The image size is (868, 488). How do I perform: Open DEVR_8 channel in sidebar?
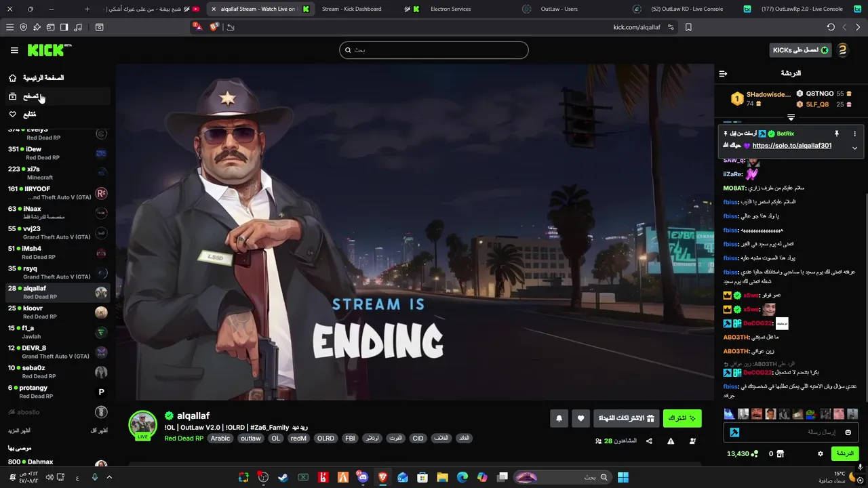58,352
